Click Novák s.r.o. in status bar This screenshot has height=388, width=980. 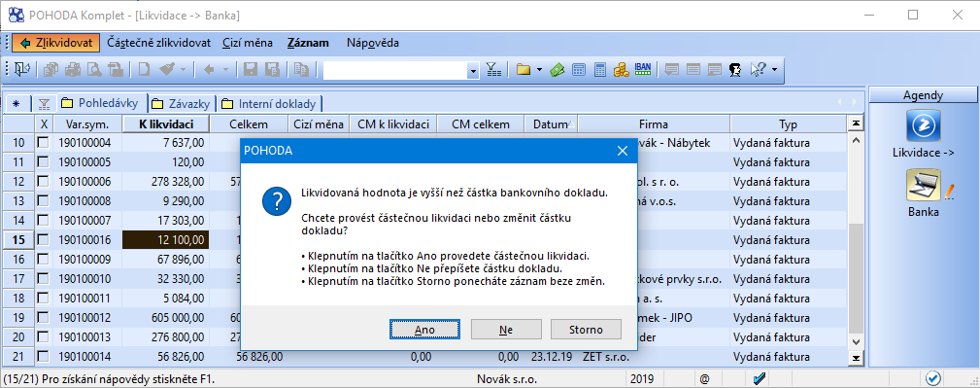506,378
